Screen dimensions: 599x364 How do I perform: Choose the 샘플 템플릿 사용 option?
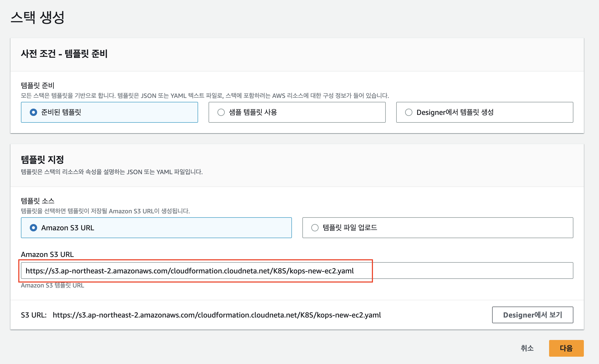[221, 112]
